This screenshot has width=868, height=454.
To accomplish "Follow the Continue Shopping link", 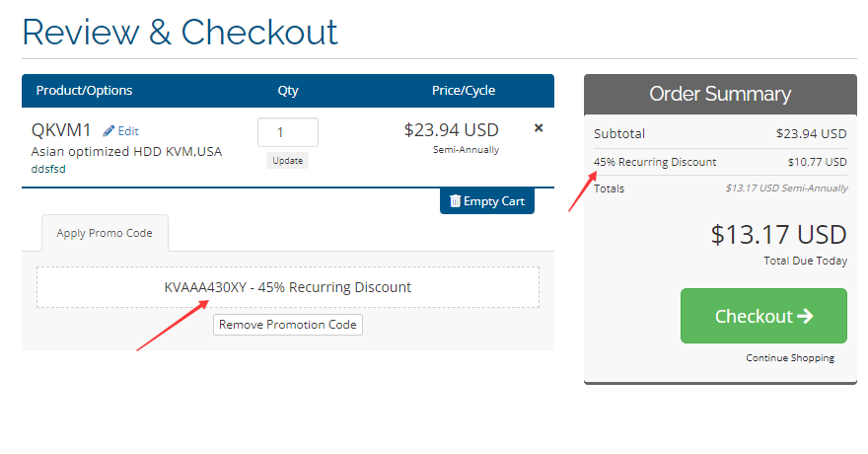I will click(x=789, y=357).
